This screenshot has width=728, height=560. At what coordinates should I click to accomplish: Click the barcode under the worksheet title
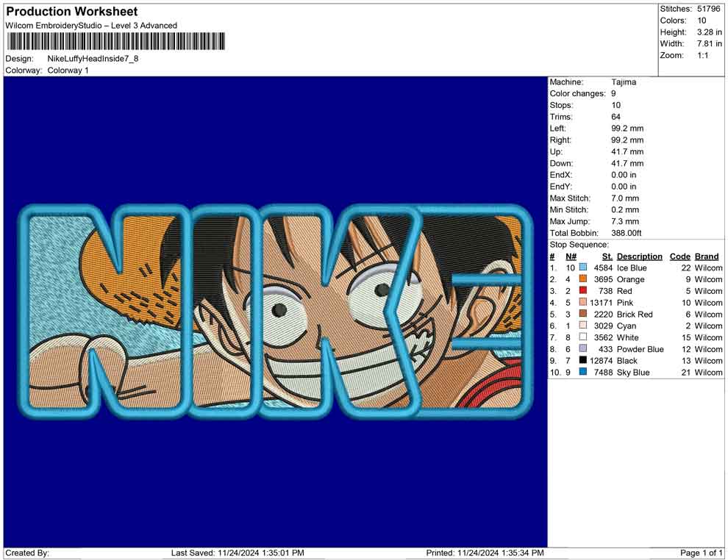point(115,41)
